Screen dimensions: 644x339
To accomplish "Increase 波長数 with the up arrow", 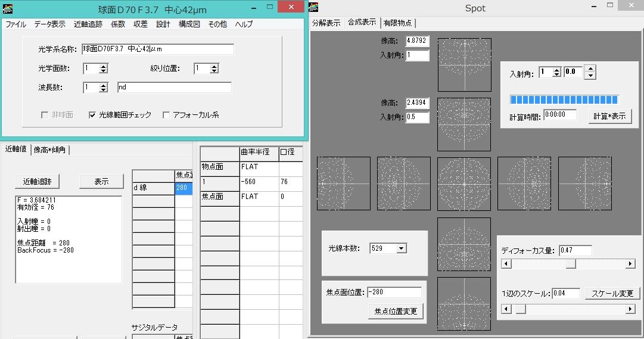I will [104, 85].
